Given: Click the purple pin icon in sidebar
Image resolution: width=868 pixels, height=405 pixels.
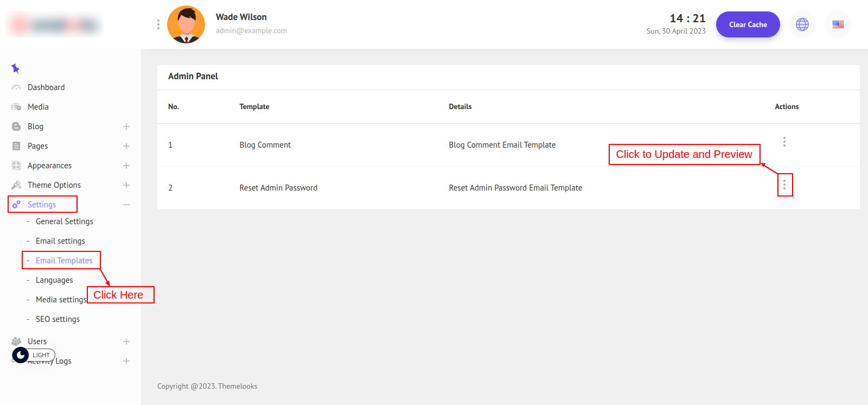Looking at the screenshot, I should click(15, 68).
